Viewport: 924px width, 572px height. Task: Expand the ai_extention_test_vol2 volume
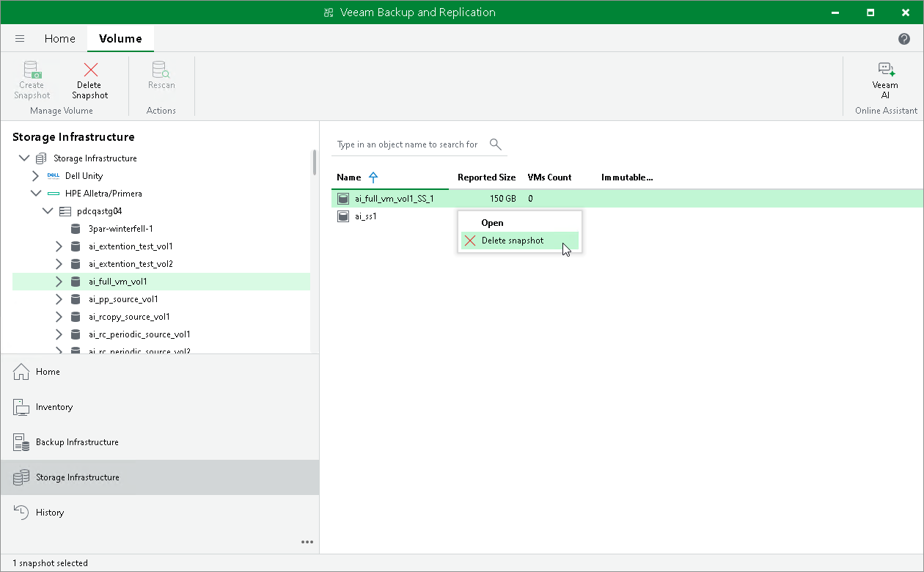[x=59, y=264]
